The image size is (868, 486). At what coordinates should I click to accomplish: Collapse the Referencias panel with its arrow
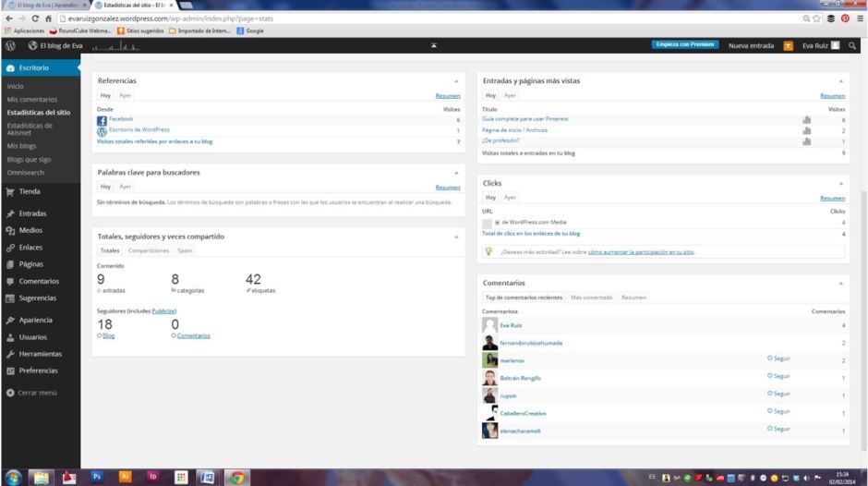click(x=456, y=81)
